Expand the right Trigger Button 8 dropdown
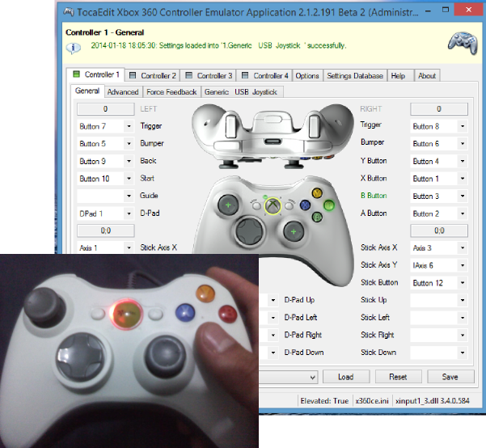This screenshot has height=448, width=486. (463, 126)
